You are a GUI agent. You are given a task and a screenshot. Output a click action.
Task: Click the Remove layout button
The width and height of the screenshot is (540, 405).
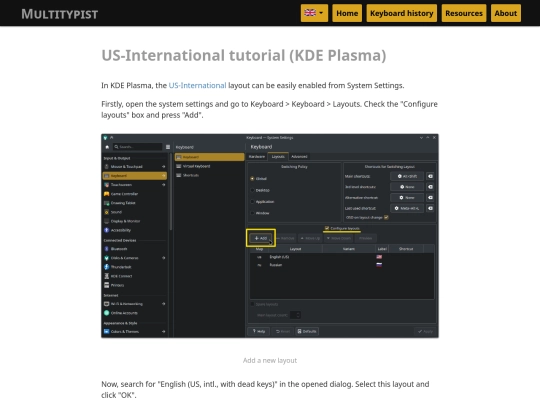[x=285, y=238]
